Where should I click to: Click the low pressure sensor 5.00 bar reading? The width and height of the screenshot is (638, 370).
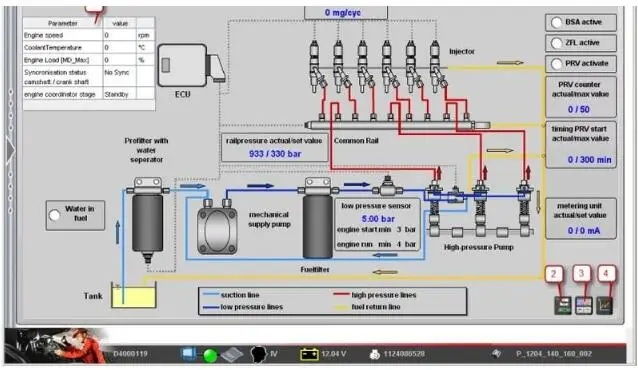tap(378, 219)
